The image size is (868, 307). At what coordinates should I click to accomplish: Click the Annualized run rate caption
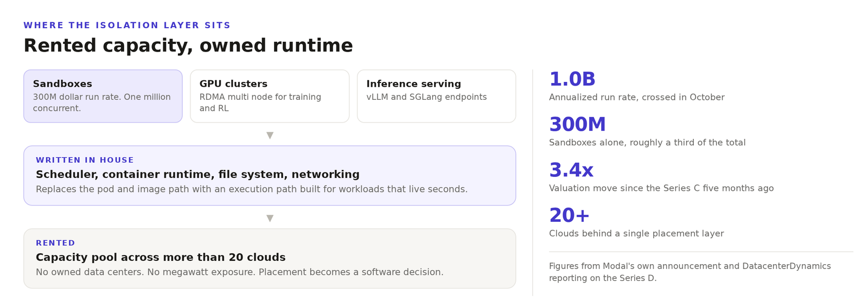[637, 97]
